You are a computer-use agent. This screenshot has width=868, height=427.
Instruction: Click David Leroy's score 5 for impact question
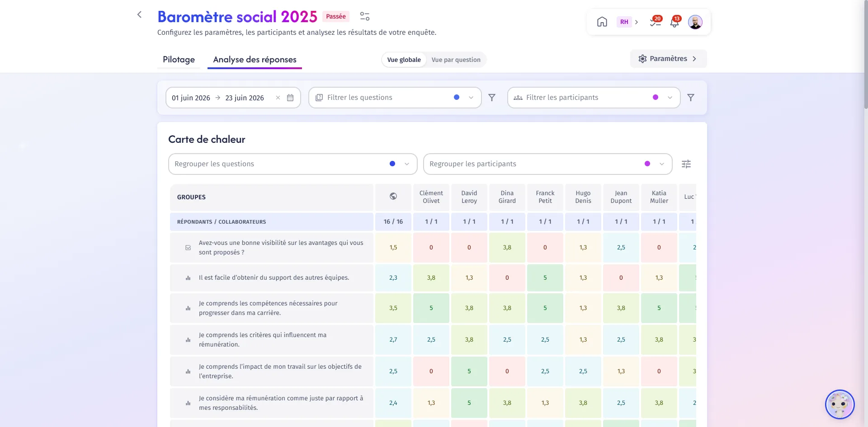pos(469,371)
